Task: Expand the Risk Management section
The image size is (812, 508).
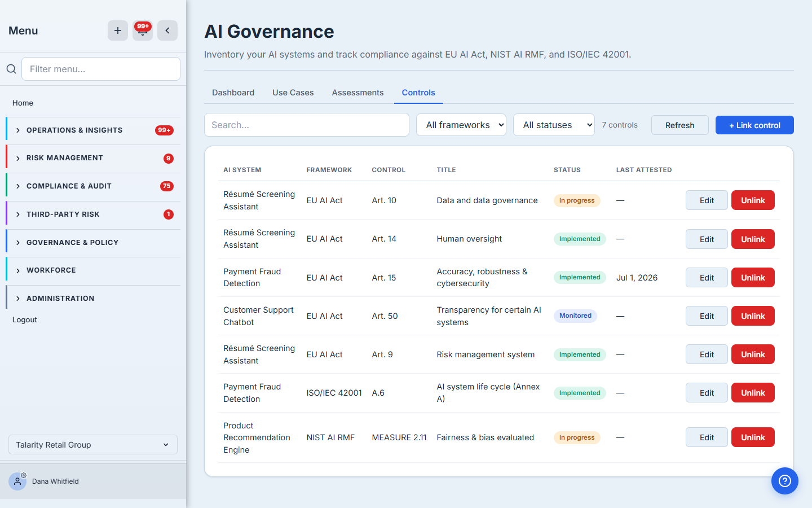Action: 93,159
